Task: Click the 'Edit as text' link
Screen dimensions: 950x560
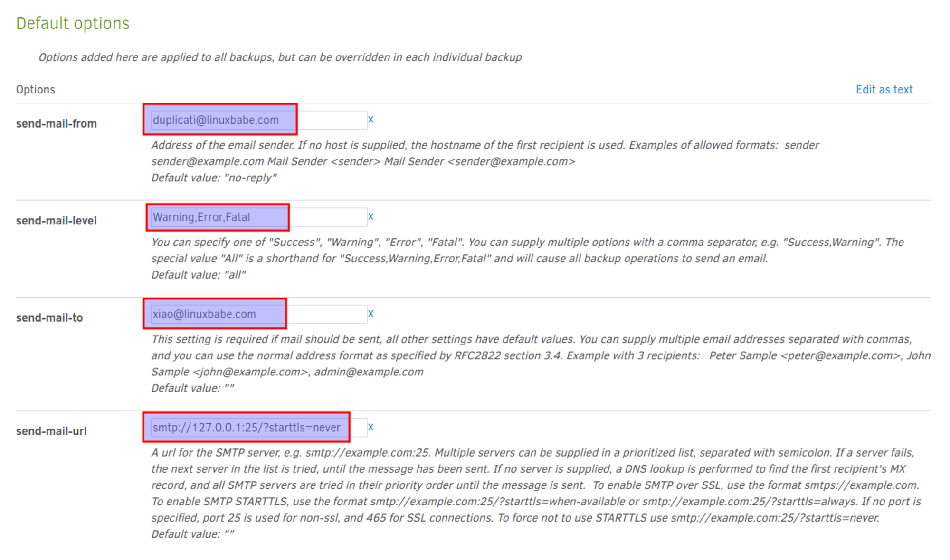Action: click(884, 89)
